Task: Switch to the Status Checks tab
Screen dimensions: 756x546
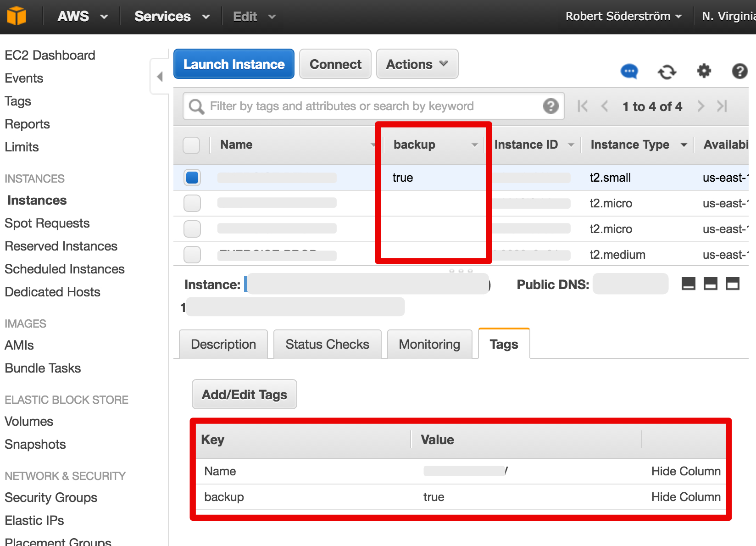Action: point(327,344)
